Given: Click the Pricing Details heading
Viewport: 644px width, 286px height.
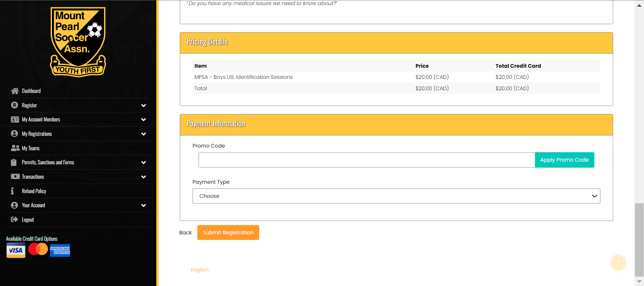Looking at the screenshot, I should tap(207, 42).
